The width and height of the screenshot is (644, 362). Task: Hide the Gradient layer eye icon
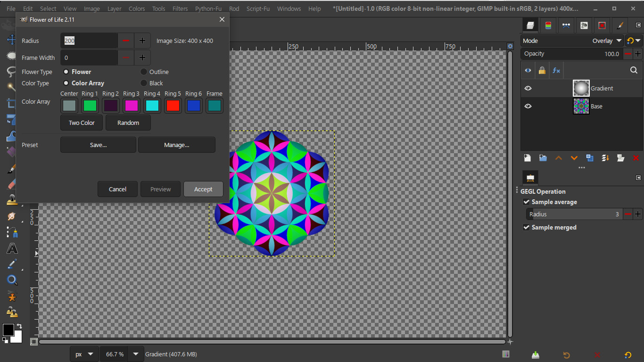(x=528, y=88)
